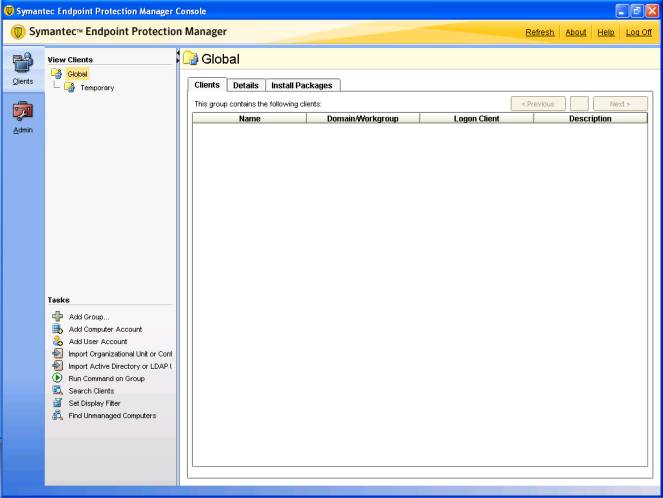This screenshot has height=498, width=663.
Task: Click the Temporary group folder icon in tree
Action: coord(69,87)
